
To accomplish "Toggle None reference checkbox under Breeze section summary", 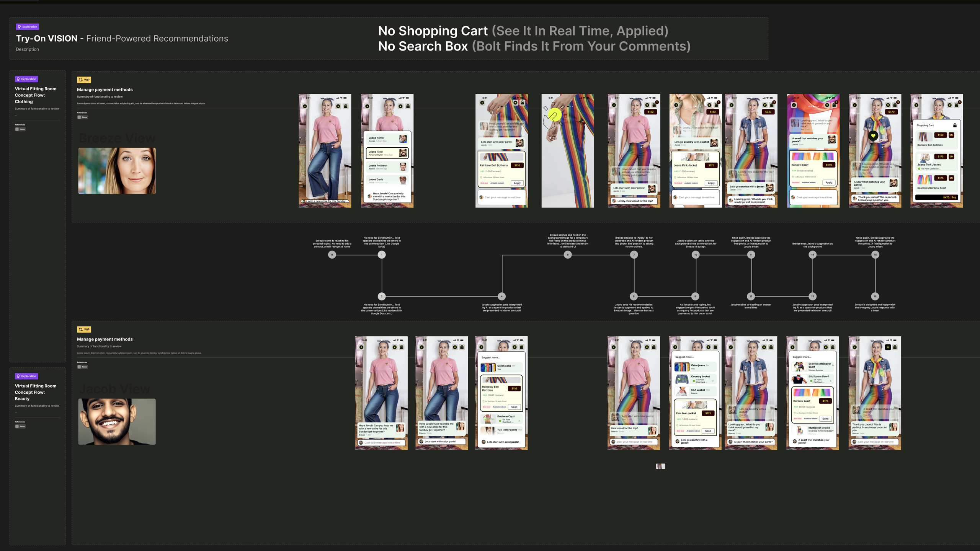I will coord(79,117).
